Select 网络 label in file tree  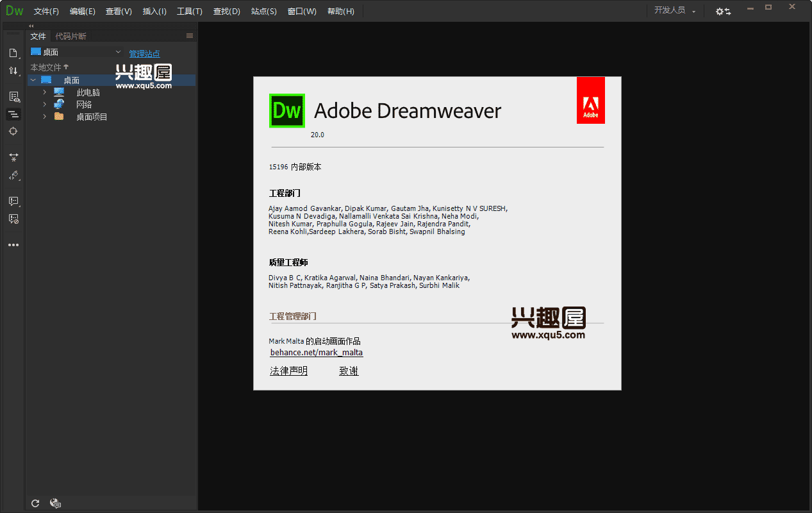pos(84,105)
